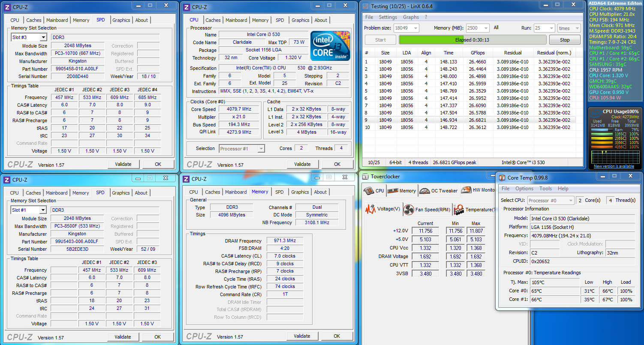
Task: Open the Settings menu in LinX
Action: point(388,17)
